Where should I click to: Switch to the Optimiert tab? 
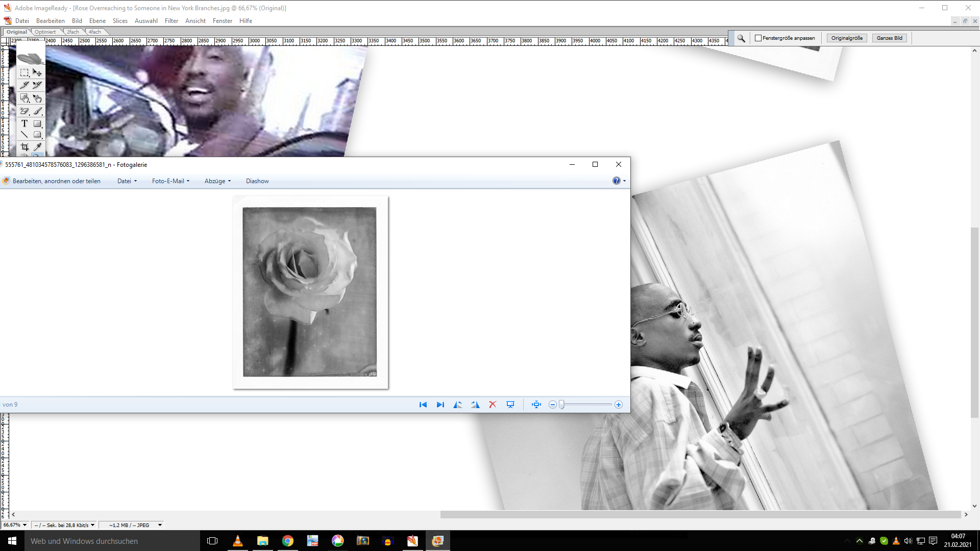pyautogui.click(x=45, y=32)
